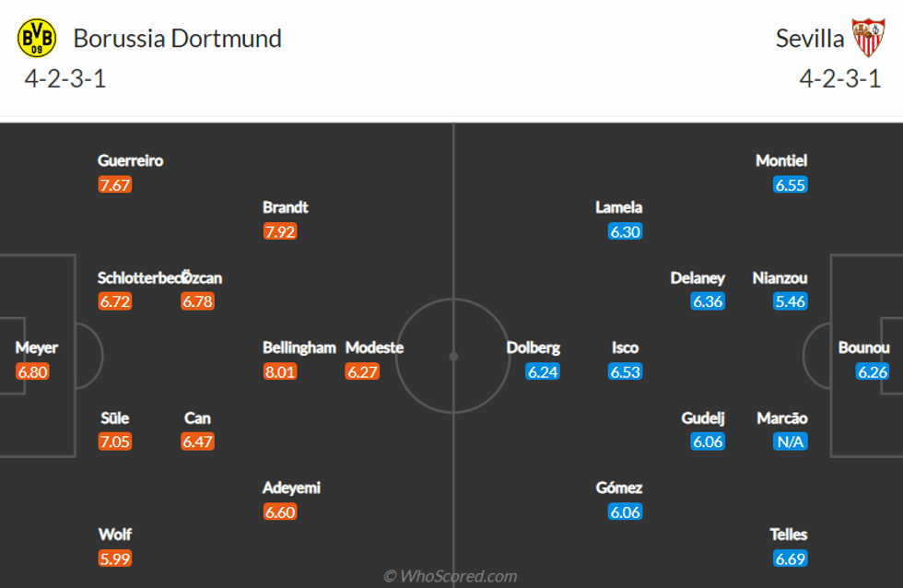Screen dimensions: 903x588
Task: Select Isco on the Sevilla lineup
Action: point(625,347)
